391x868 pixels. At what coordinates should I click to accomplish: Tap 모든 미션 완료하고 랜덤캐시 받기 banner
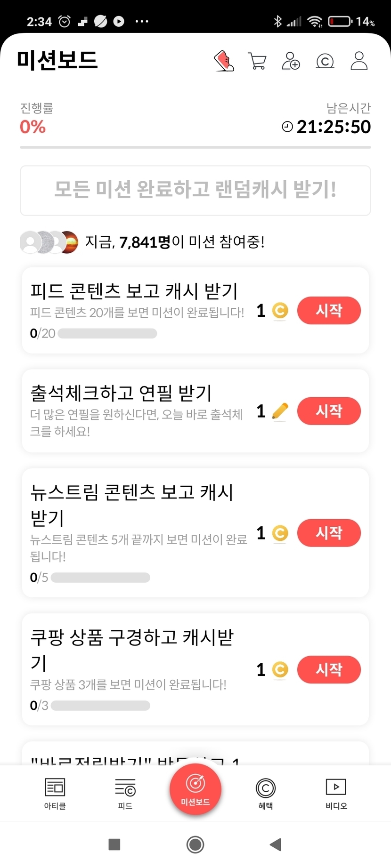tap(195, 190)
